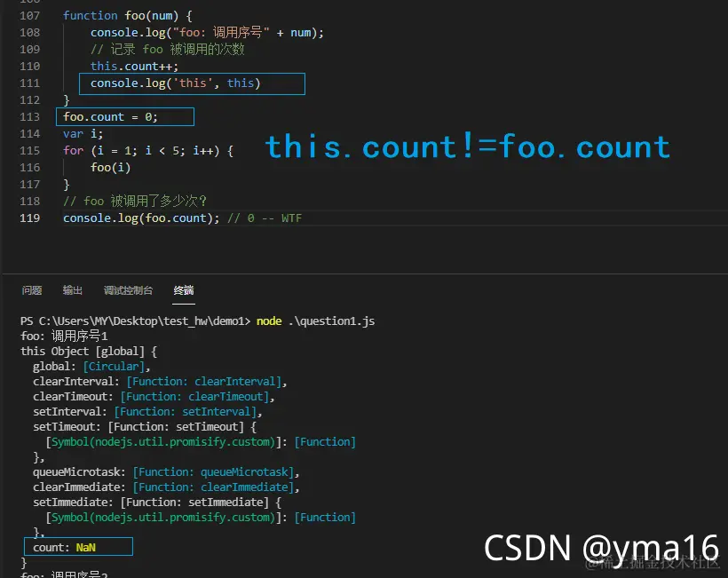Viewport: 728px width, 578px height.
Task: Click line number 113 in the gutter
Action: coord(29,117)
